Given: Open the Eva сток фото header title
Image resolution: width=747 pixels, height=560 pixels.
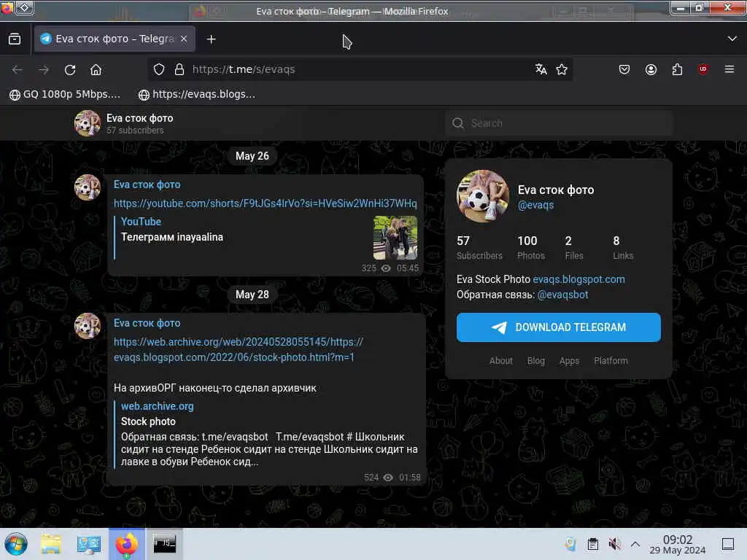Looking at the screenshot, I should coord(139,118).
